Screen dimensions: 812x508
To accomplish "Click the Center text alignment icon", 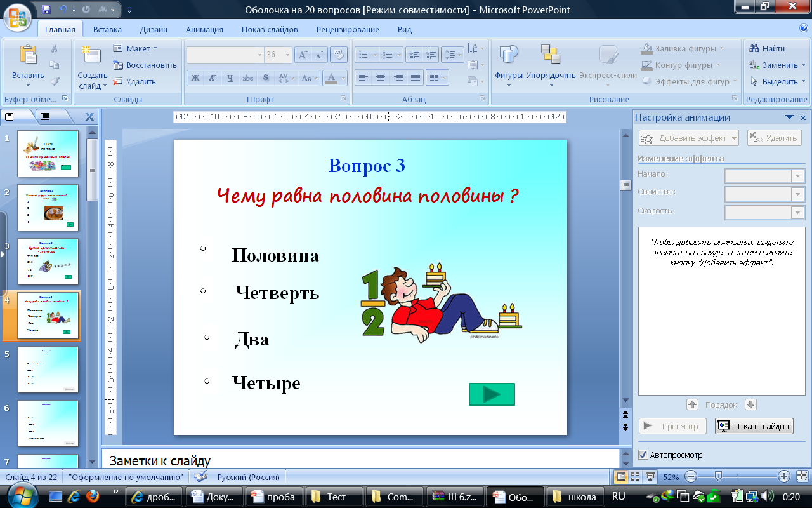I will (x=381, y=77).
